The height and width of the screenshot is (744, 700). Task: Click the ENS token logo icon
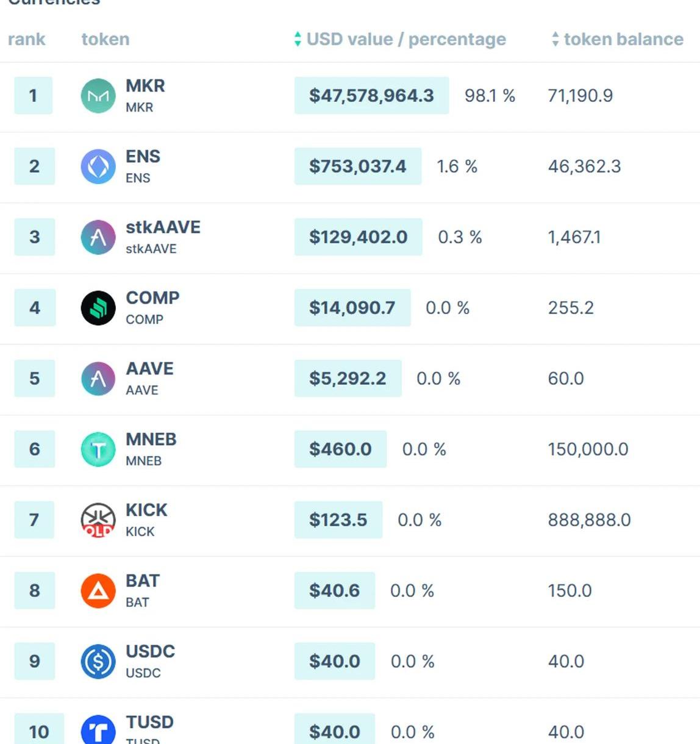98,166
